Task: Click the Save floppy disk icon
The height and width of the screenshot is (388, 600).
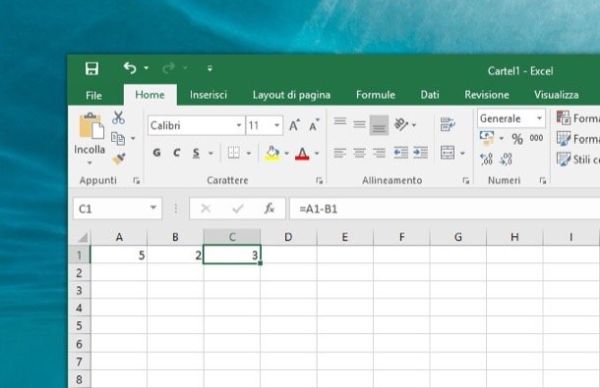Action: pyautogui.click(x=91, y=69)
